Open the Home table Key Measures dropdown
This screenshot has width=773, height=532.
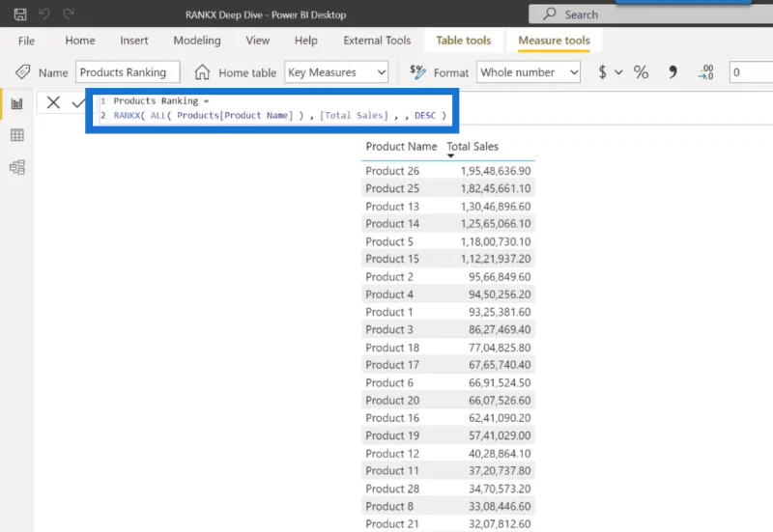point(336,72)
